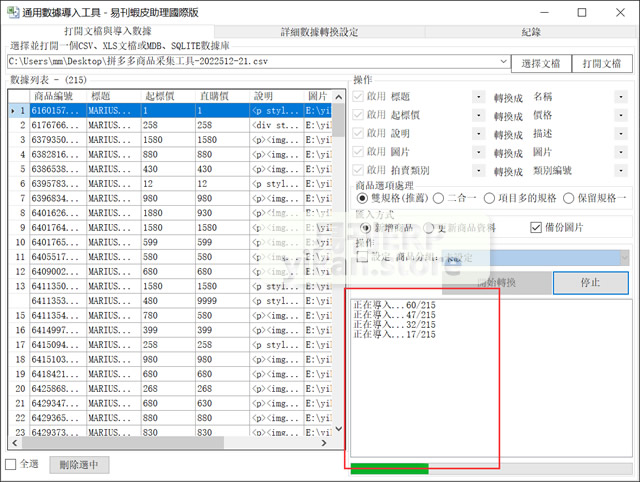
Task: Expand the 價格 target field dropdown
Action: tap(621, 115)
